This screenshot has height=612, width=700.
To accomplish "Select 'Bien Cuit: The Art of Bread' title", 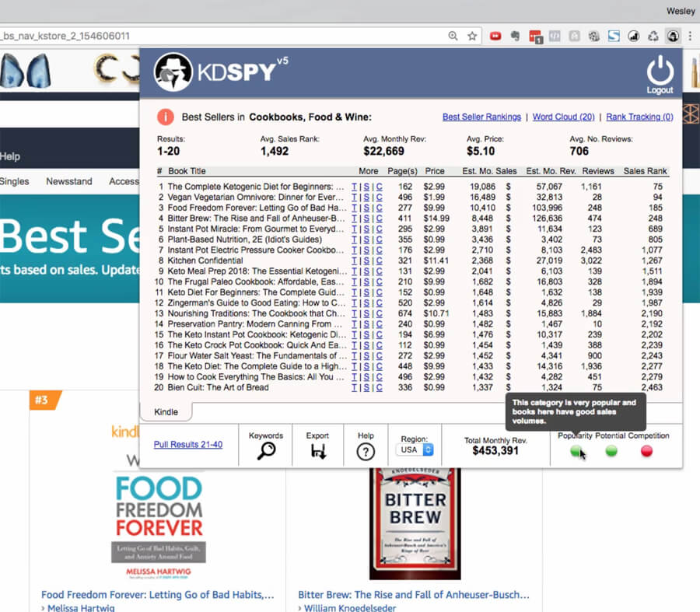I will click(x=218, y=387).
